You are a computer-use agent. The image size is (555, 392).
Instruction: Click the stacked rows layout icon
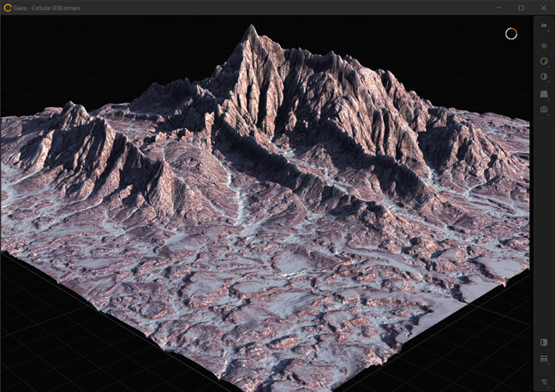[543, 359]
